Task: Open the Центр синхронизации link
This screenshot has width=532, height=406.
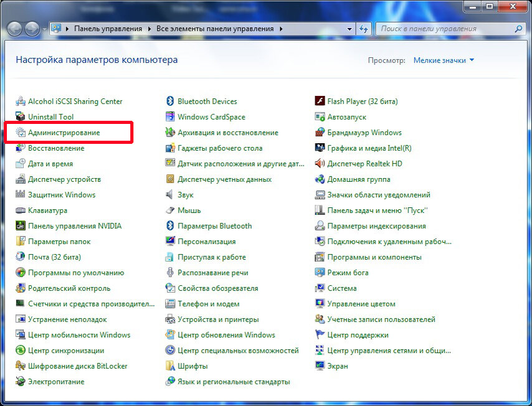Action: (66, 351)
